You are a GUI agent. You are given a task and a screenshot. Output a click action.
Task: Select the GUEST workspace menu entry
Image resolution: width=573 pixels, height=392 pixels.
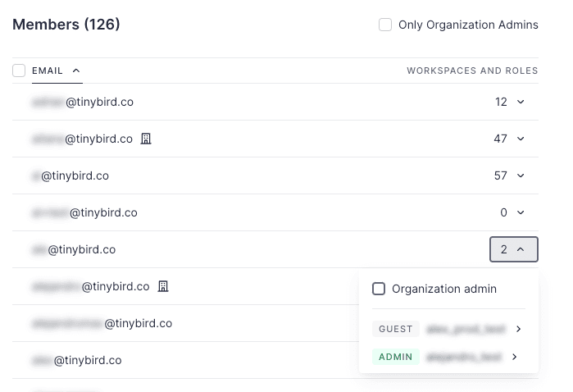448,329
